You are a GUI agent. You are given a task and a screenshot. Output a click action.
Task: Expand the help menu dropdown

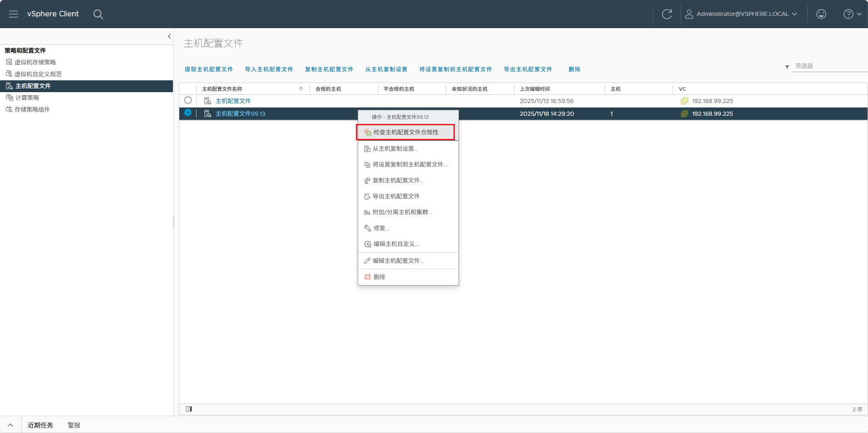coord(853,14)
